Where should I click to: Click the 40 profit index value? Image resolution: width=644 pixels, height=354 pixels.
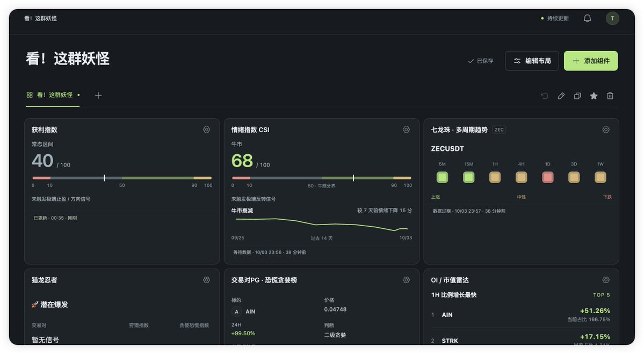tap(42, 161)
